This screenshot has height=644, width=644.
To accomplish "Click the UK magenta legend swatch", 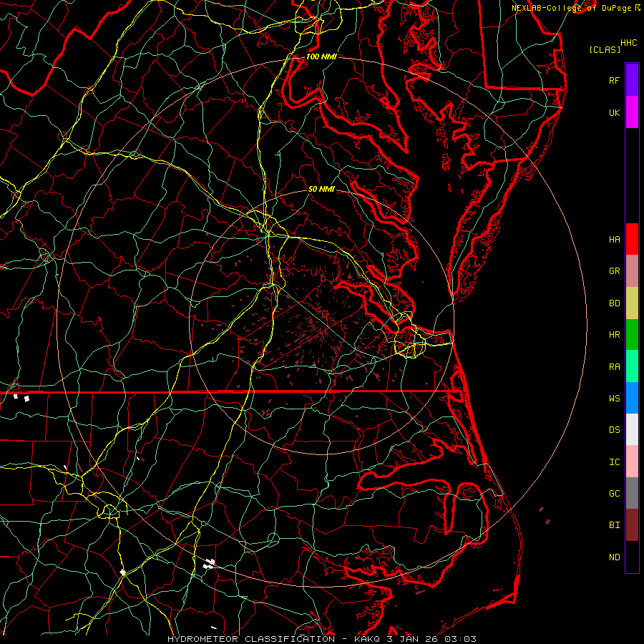I will coord(632,112).
